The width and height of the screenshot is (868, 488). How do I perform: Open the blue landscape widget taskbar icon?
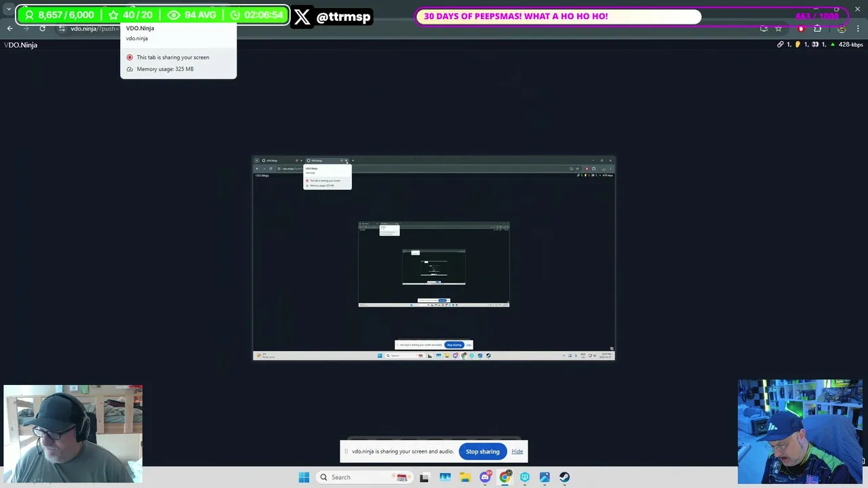[445, 477]
